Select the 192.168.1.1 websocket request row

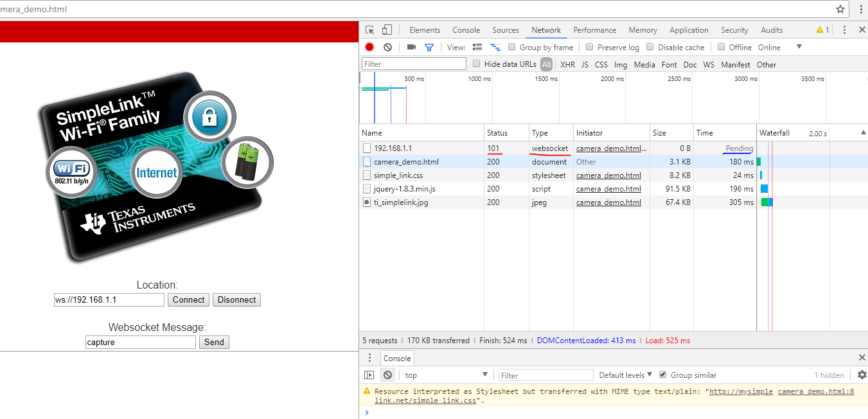558,148
